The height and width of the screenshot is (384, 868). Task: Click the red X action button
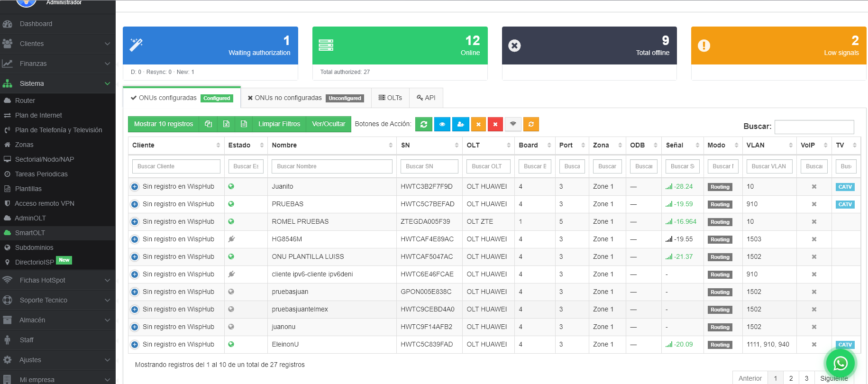(x=495, y=124)
